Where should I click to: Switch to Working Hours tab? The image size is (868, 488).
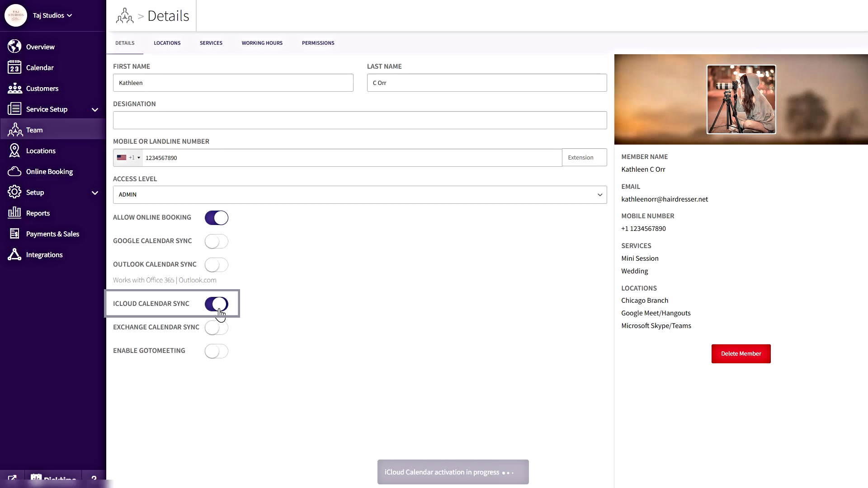(x=262, y=43)
